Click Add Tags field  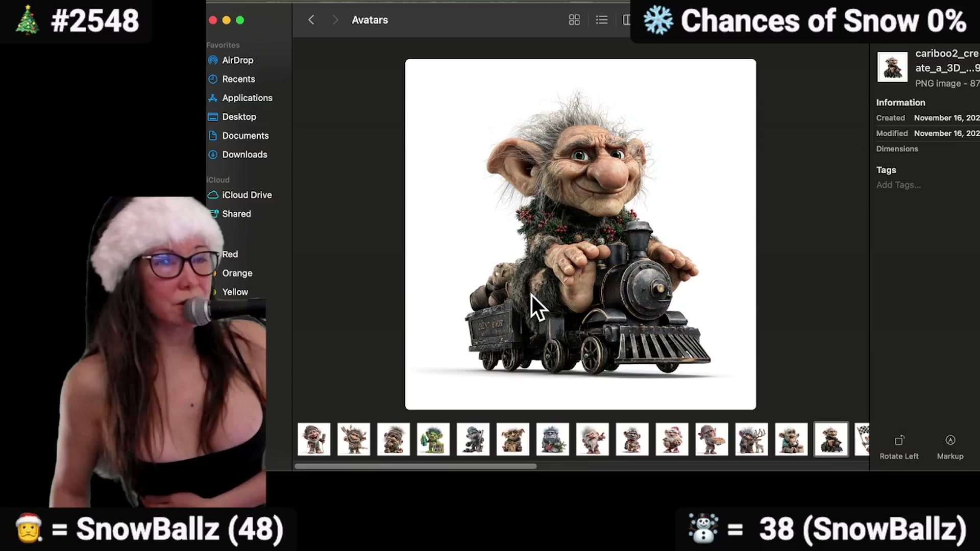(x=898, y=185)
